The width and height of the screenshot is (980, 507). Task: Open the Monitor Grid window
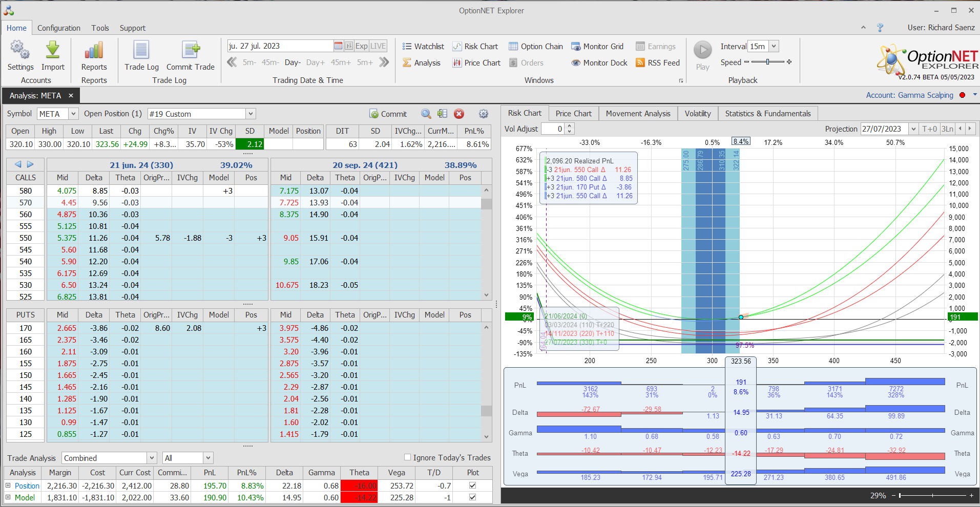(597, 46)
